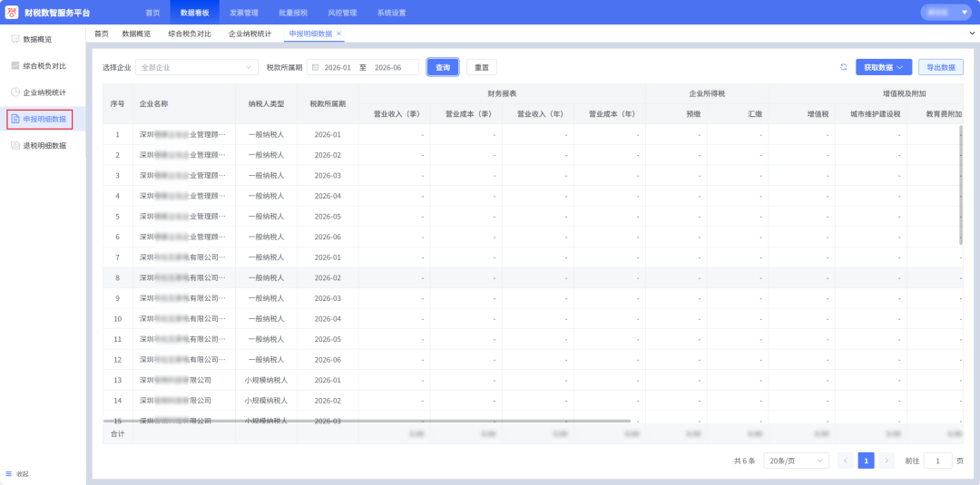Image resolution: width=980 pixels, height=485 pixels.
Task: Go to previous page arrow
Action: coord(846,461)
